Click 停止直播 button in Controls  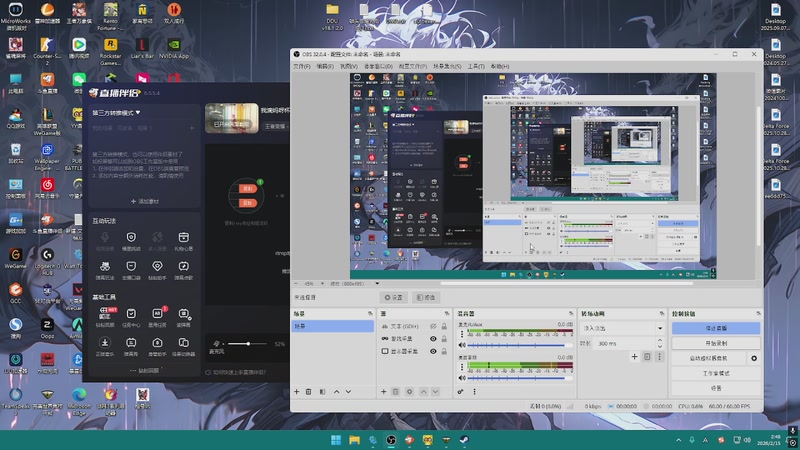click(x=716, y=328)
